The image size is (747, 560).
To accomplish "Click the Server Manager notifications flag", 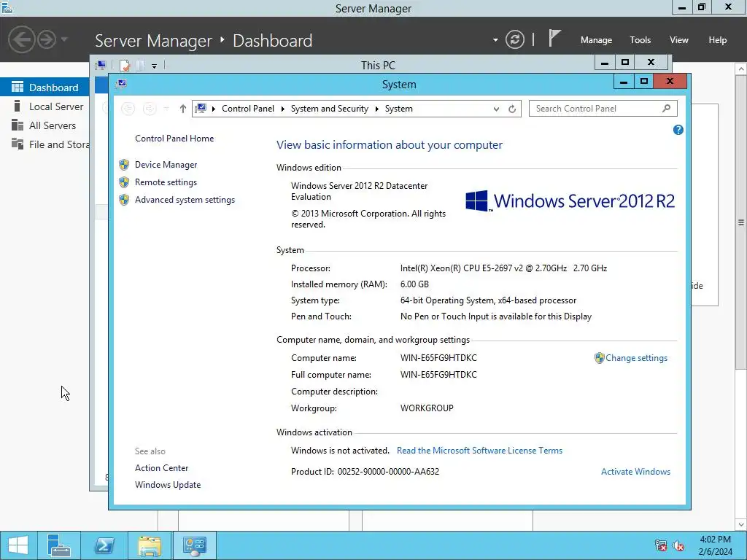I will (x=554, y=39).
